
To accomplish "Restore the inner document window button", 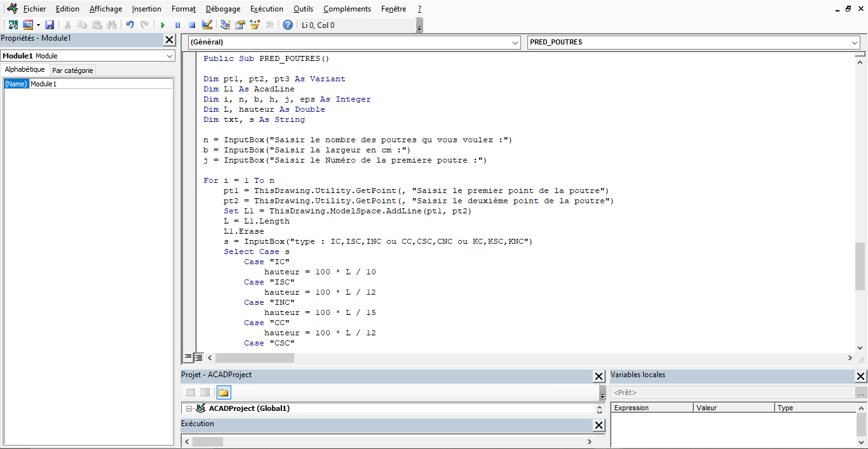I will (848, 9).
